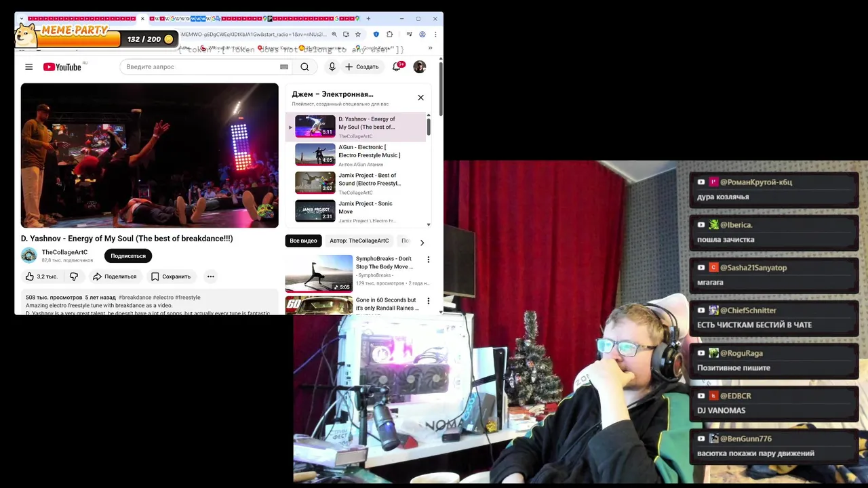Open options menu for SymphoBreaks video

pos(428,260)
